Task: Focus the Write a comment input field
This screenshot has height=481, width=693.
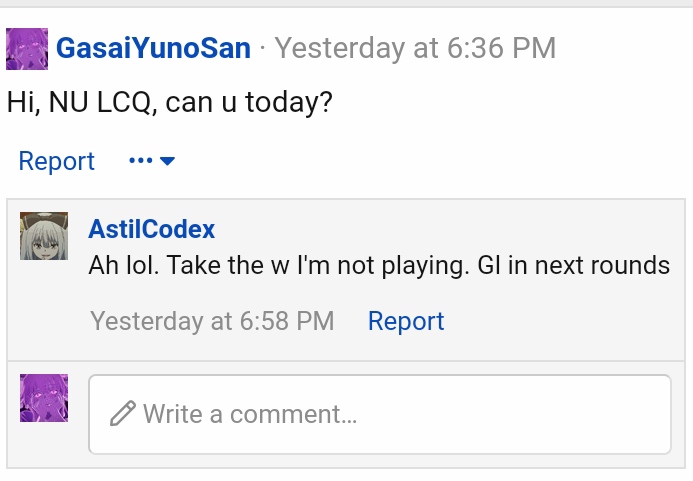Action: (380, 414)
